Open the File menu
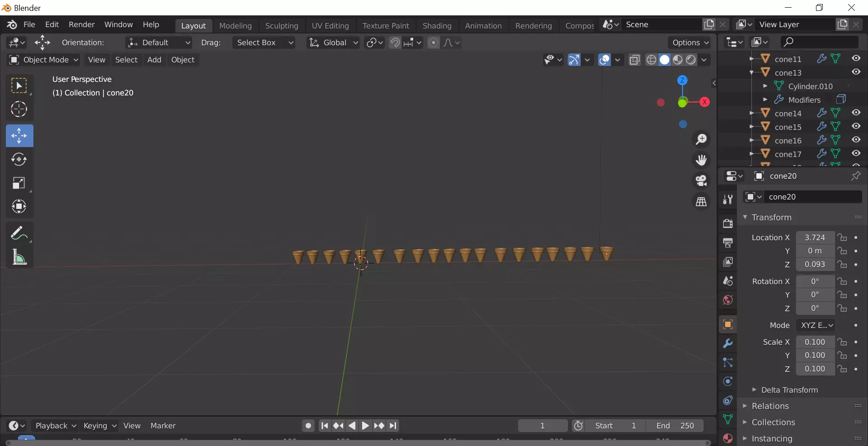Image resolution: width=868 pixels, height=446 pixels. (x=29, y=24)
